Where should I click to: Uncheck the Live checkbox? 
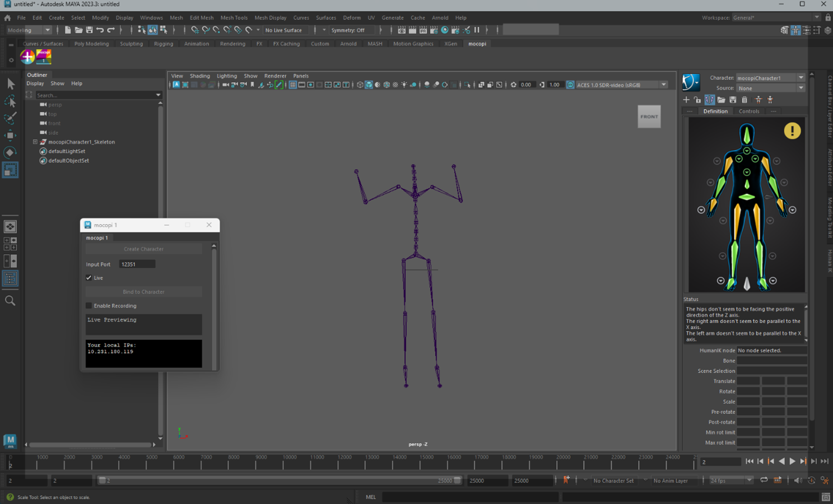coord(89,278)
